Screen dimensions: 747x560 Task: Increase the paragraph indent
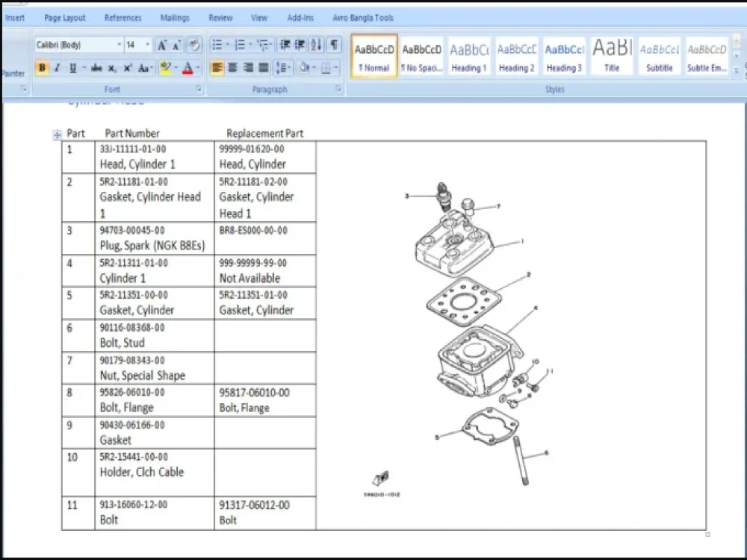click(x=300, y=45)
